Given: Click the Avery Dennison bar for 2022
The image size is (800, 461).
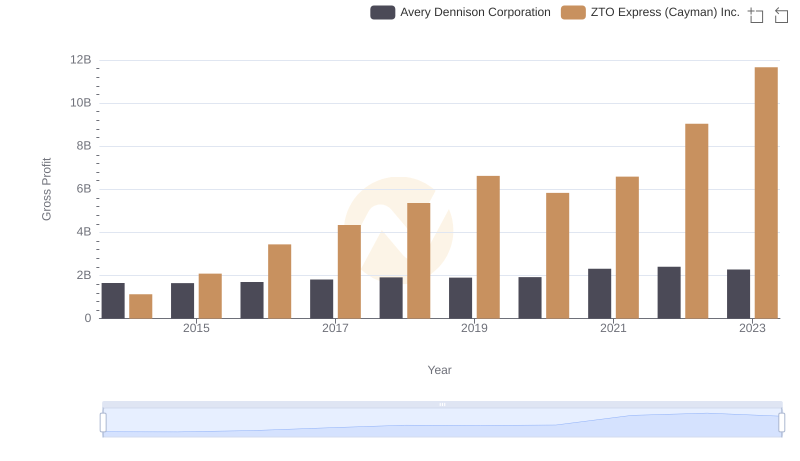Looking at the screenshot, I should click(669, 293).
